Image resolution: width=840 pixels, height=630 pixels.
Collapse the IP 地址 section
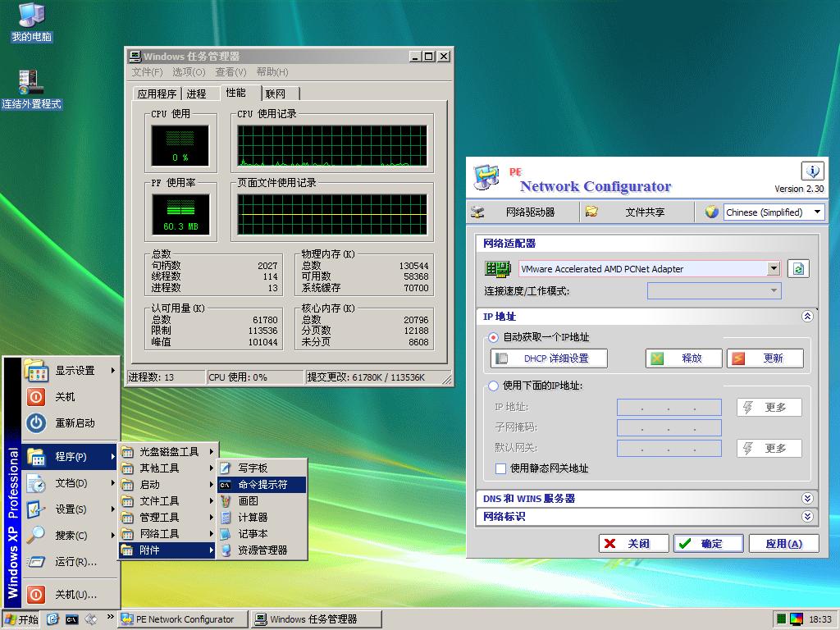807,316
